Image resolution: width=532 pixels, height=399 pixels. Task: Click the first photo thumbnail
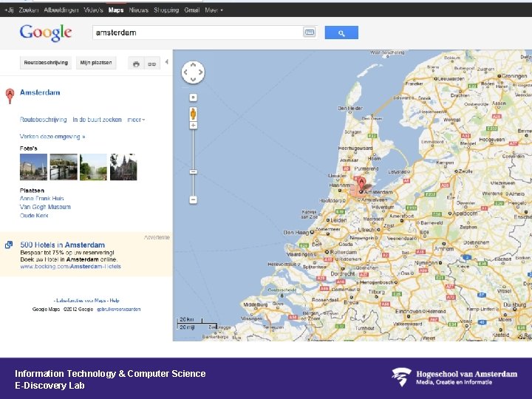33,167
